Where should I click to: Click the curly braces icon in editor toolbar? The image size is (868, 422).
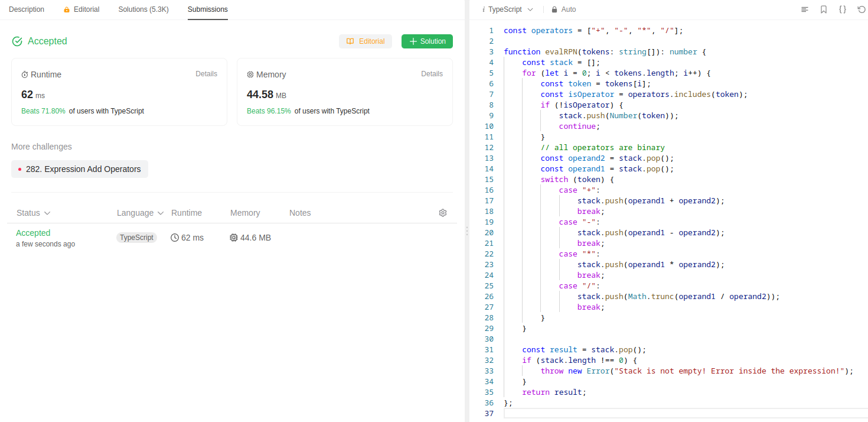pyautogui.click(x=843, y=9)
